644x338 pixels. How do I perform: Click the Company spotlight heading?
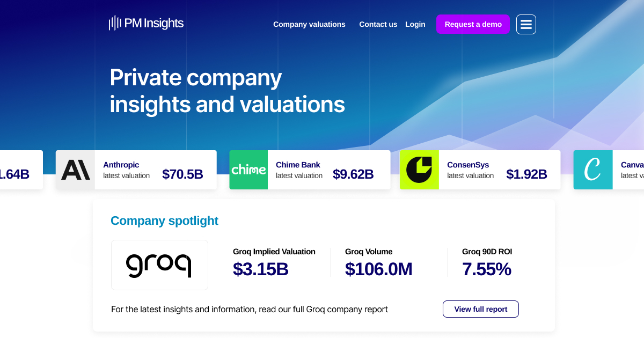click(x=164, y=221)
